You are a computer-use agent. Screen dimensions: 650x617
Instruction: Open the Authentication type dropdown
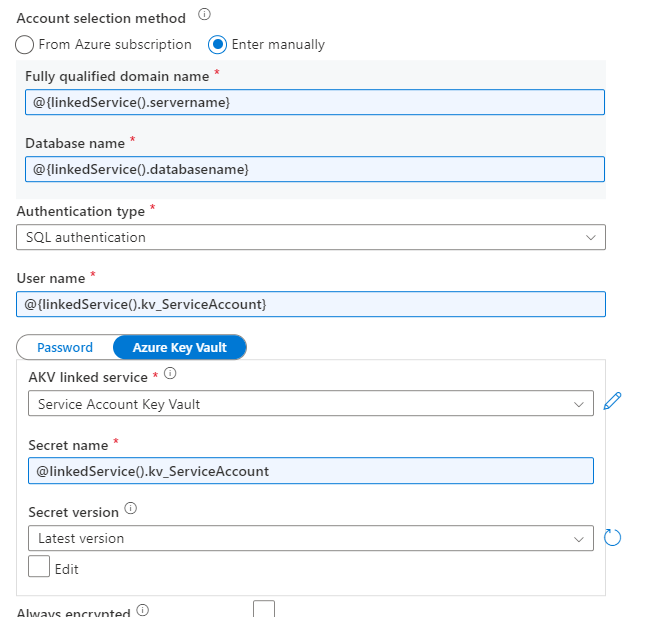click(311, 237)
